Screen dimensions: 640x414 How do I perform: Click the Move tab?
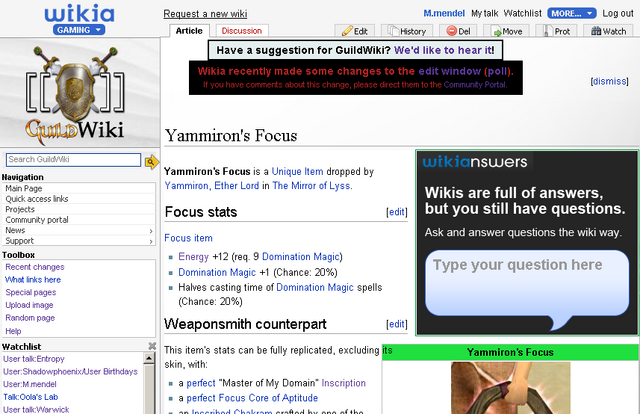(x=507, y=31)
